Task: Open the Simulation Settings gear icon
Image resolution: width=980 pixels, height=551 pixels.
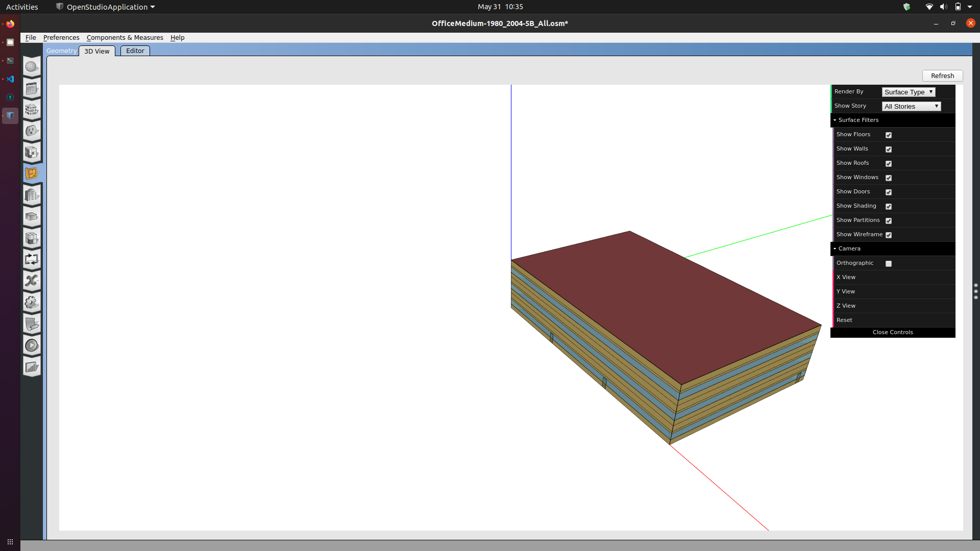Action: 32,302
